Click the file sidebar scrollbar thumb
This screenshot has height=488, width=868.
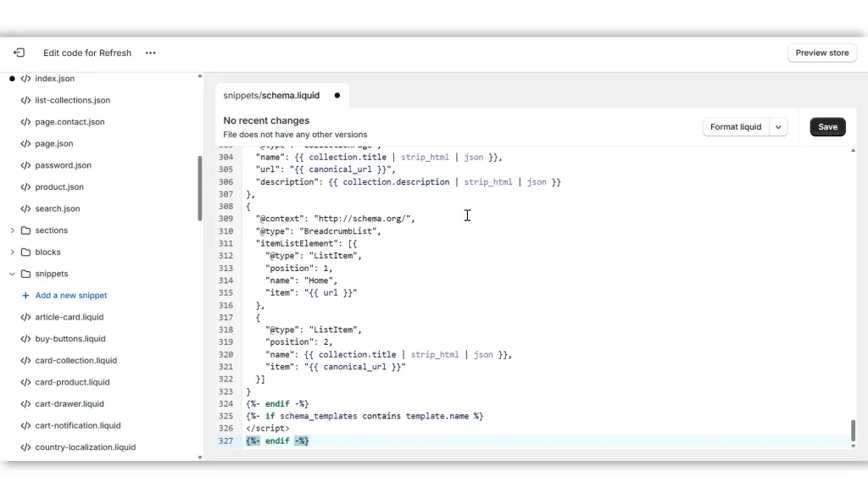click(200, 189)
